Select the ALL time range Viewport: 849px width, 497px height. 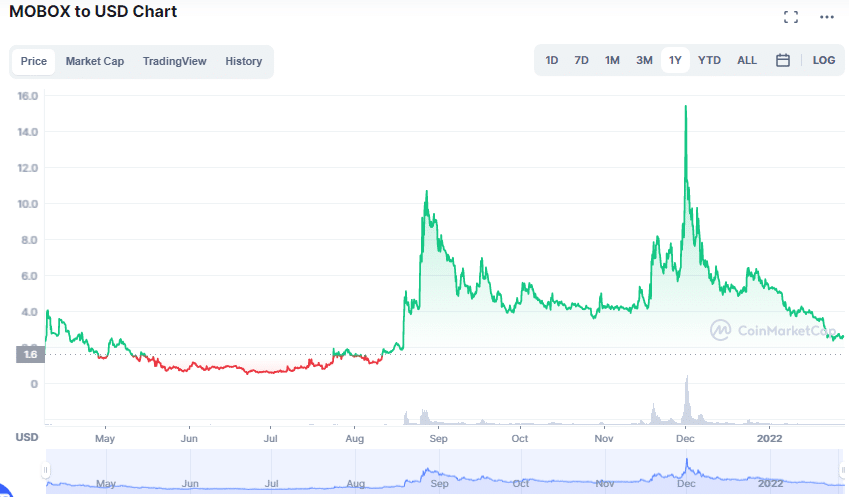coord(747,60)
